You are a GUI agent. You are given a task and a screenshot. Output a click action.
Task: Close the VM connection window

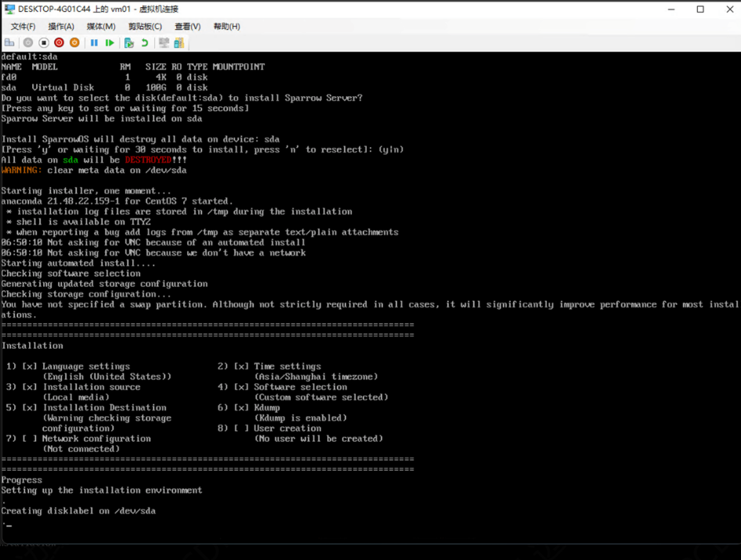(729, 9)
